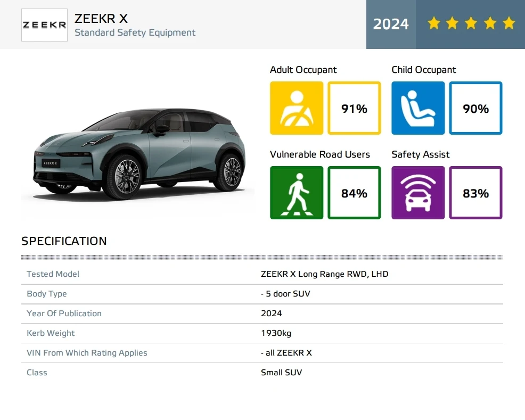Toggle the 90% Child Occupant box

click(x=475, y=108)
